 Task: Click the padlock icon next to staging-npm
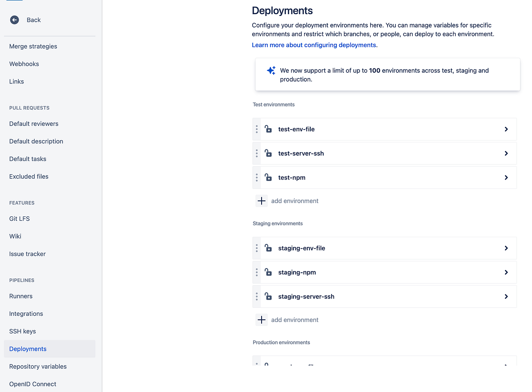pyautogui.click(x=268, y=272)
